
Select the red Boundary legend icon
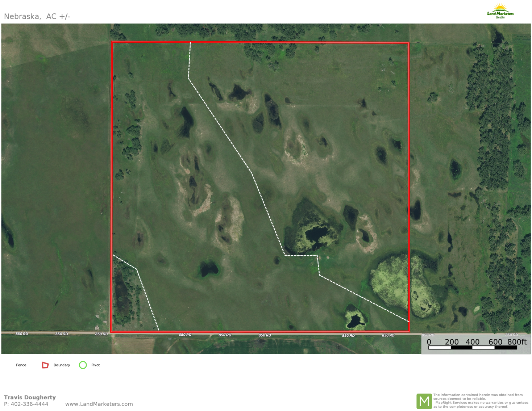tap(45, 365)
